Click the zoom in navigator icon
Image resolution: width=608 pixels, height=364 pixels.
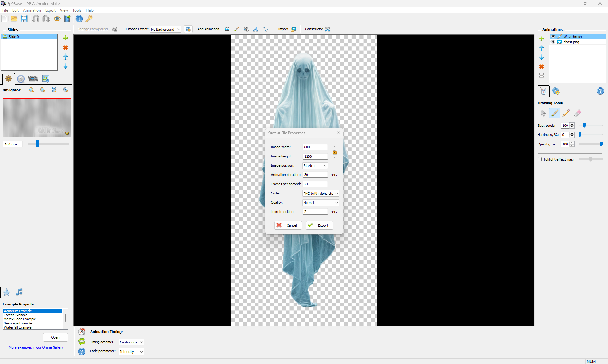31,90
